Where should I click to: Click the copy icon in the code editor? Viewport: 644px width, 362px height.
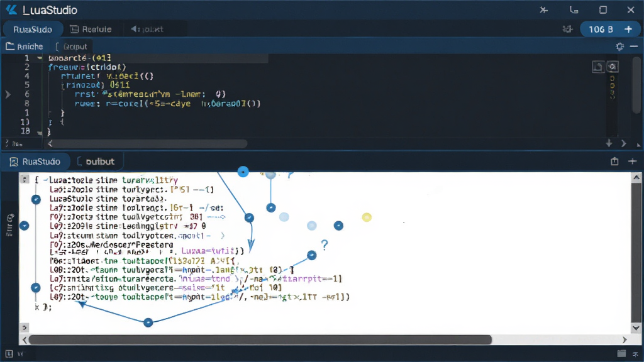coord(598,67)
